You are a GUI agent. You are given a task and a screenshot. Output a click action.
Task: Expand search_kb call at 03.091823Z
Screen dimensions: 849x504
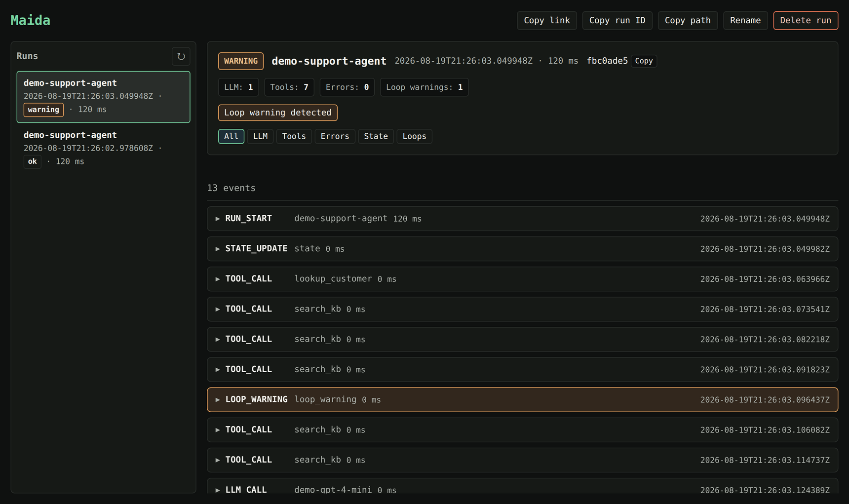[522, 369]
